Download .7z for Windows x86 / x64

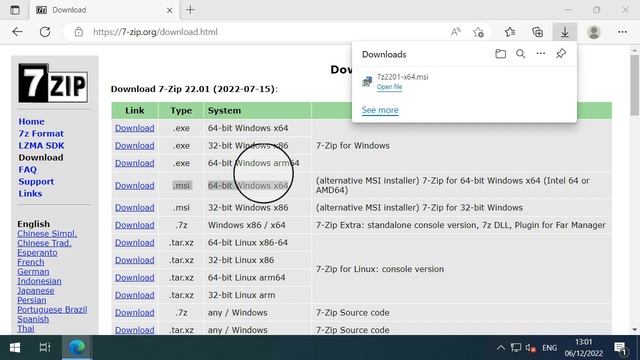point(134,225)
